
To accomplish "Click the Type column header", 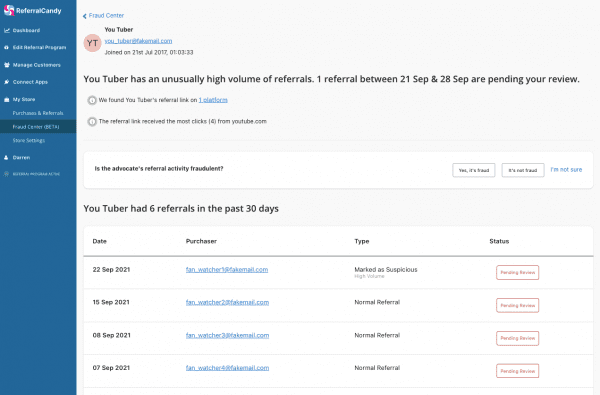I will 362,241.
